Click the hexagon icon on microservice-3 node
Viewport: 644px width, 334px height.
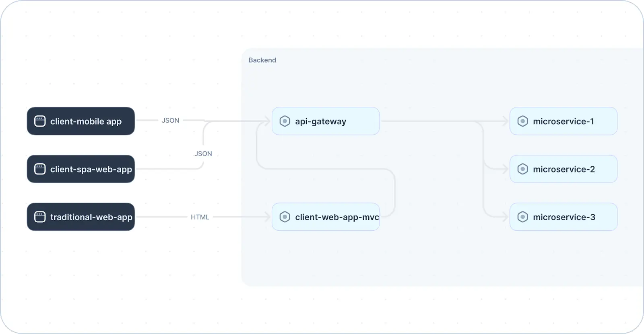(522, 217)
